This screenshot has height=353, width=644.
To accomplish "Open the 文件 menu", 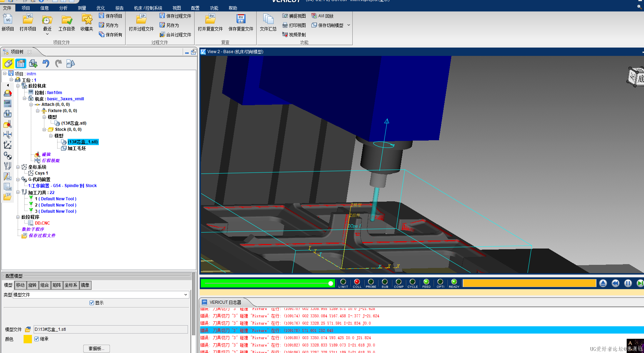I will point(7,8).
